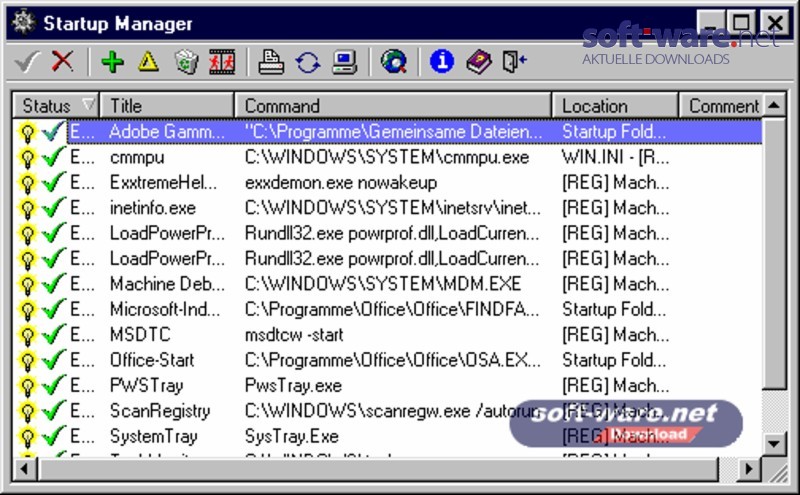Sort by the Location column header
The height and width of the screenshot is (495, 800).
point(615,106)
